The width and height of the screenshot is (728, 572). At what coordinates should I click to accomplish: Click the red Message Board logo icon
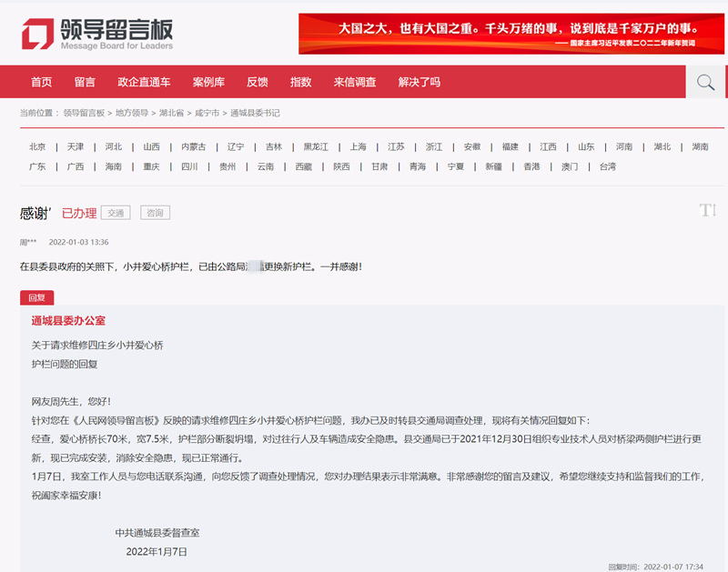pyautogui.click(x=37, y=34)
